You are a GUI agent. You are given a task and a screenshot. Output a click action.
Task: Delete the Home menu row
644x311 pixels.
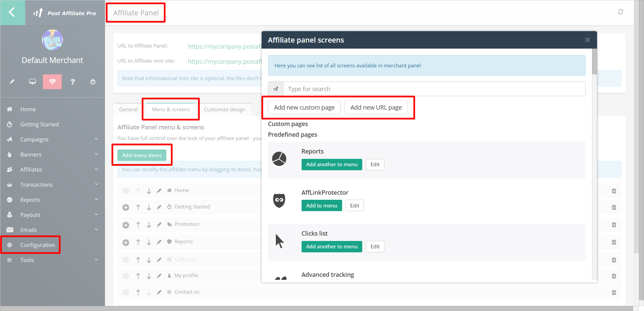(x=614, y=191)
